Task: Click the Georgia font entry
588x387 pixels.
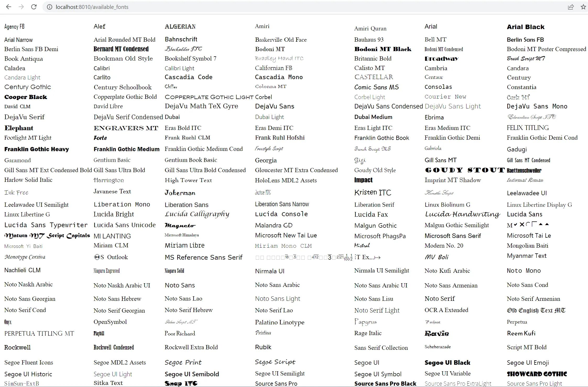Action: 266,160
